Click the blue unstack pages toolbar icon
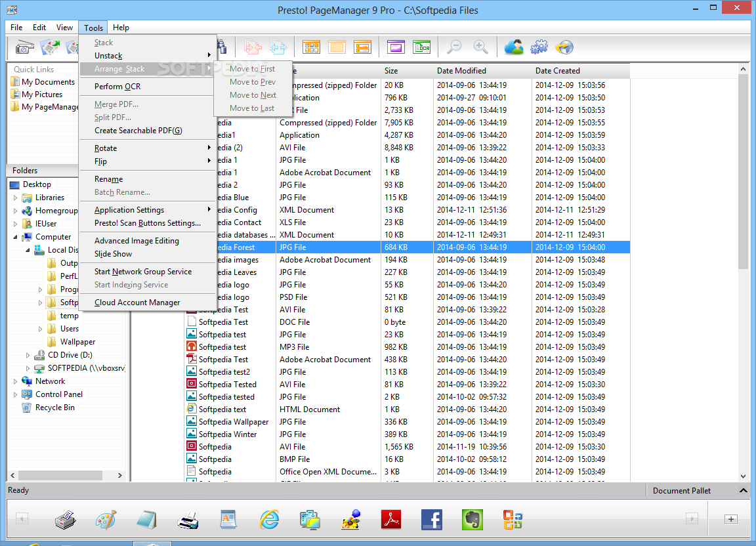 coord(278,47)
